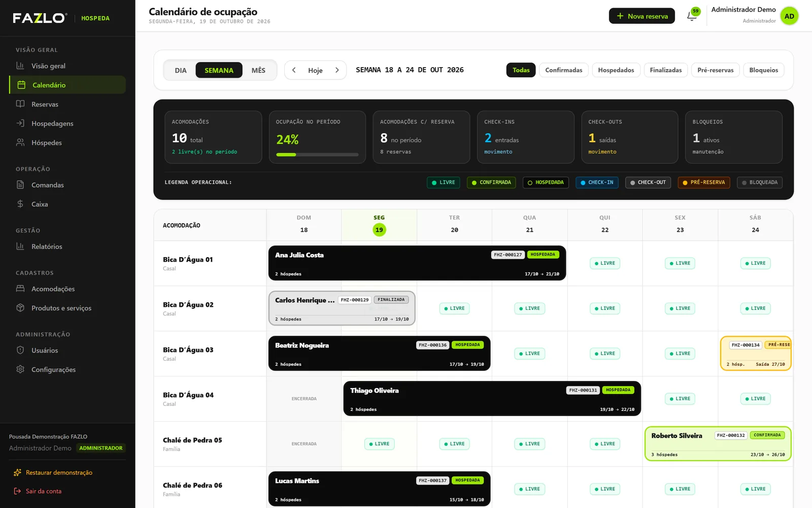
Task: Click the Sair da conta logout icon
Action: click(17, 491)
